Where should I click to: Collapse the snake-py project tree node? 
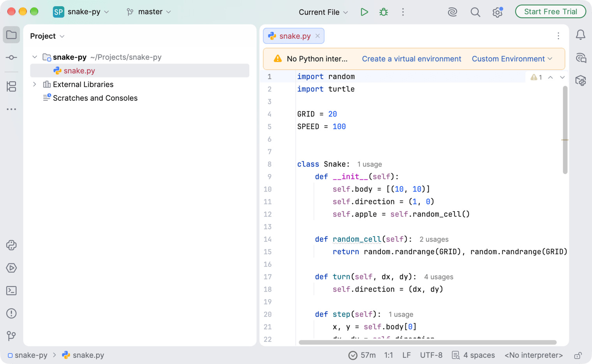[35, 57]
